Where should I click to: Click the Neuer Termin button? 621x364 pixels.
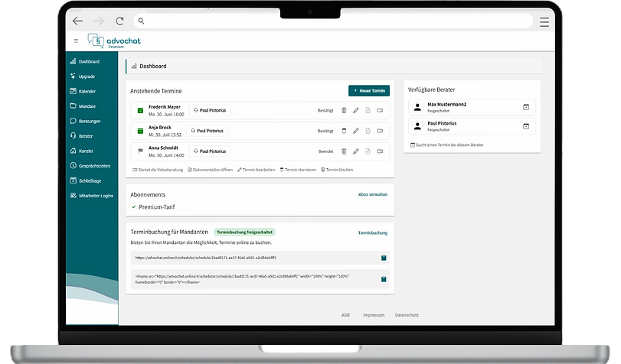pos(369,90)
